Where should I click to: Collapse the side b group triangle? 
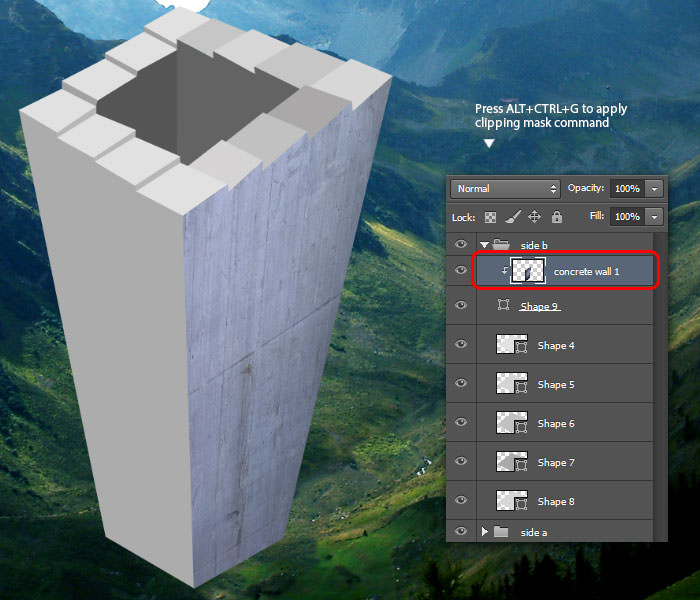click(x=484, y=245)
